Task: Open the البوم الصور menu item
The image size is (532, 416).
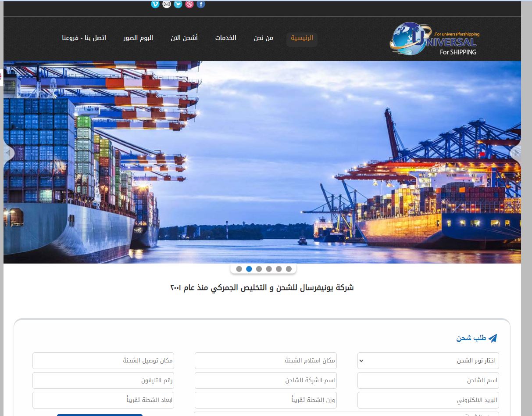Action: pyautogui.click(x=138, y=38)
